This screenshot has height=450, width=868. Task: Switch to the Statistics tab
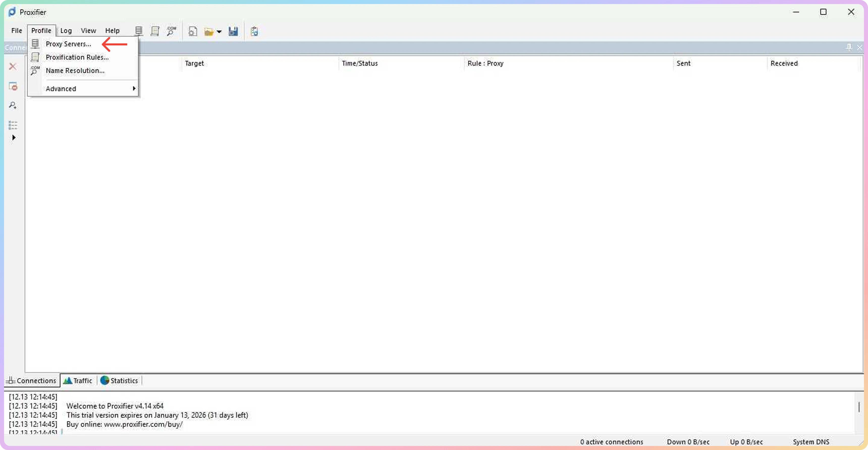[x=120, y=381]
